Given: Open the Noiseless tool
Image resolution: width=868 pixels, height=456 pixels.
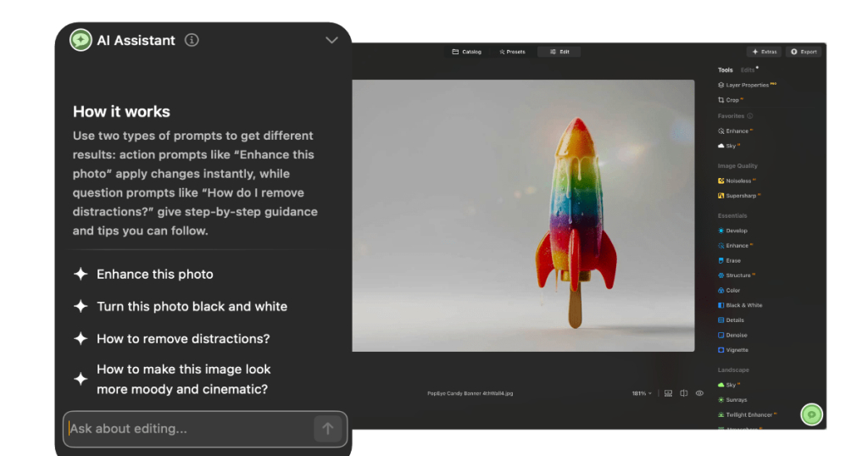Looking at the screenshot, I should pyautogui.click(x=737, y=181).
